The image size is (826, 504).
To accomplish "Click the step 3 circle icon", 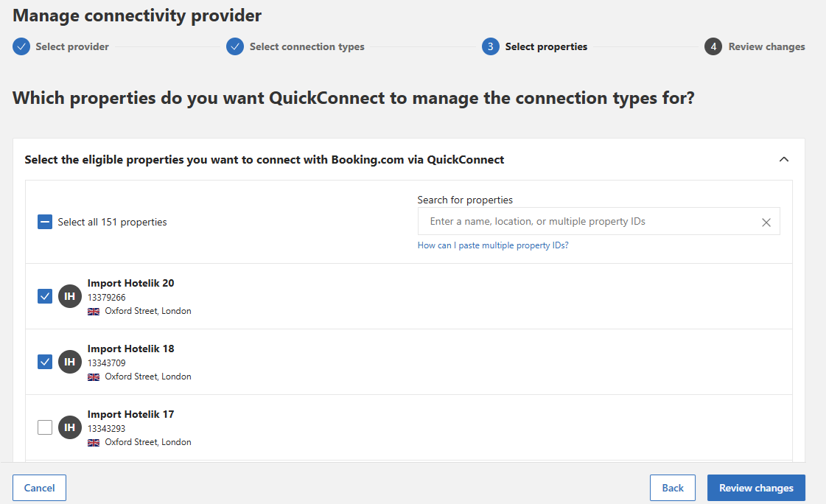I will click(491, 46).
